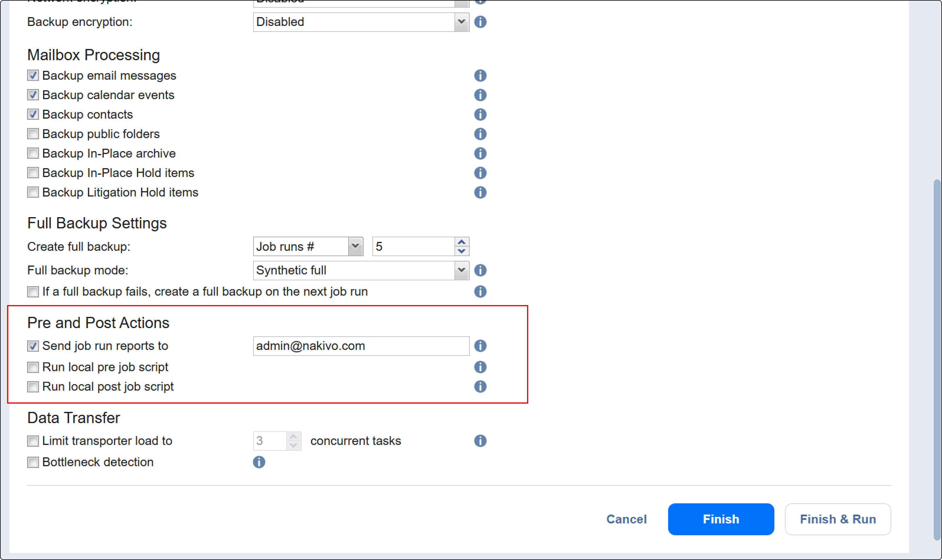Click info icon for Backup public folders
The image size is (942, 560).
480,134
